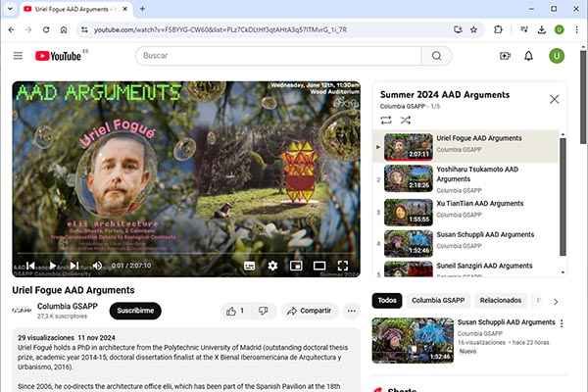Skip to next video in player
588x392 pixels.
(73, 266)
